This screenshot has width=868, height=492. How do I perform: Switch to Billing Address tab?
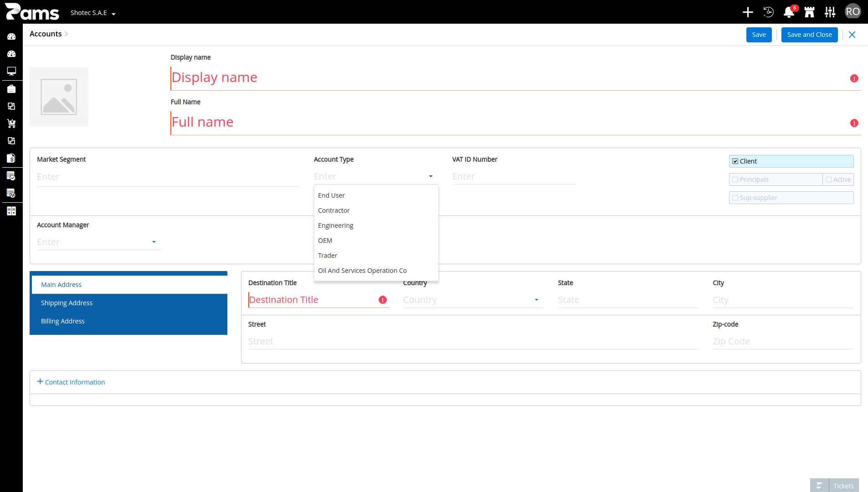tap(129, 321)
